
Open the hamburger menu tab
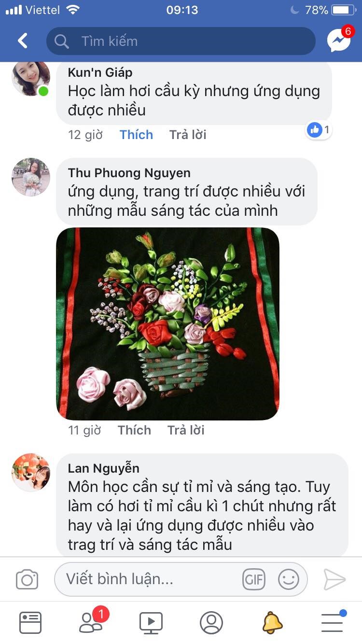[333, 621]
